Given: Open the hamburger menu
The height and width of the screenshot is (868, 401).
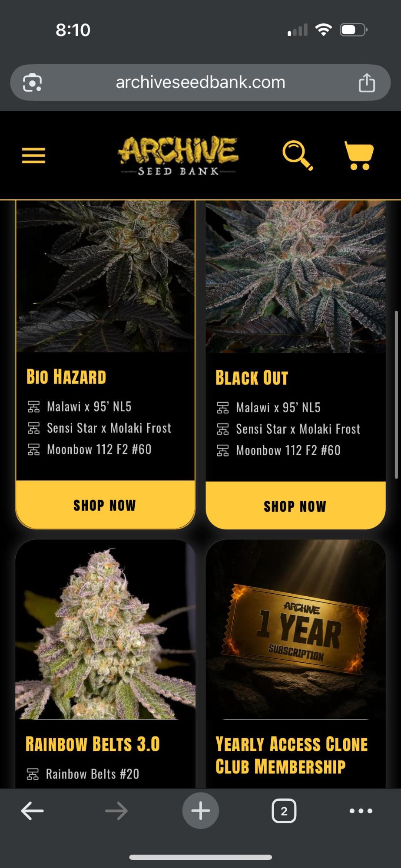Looking at the screenshot, I should 33,155.
